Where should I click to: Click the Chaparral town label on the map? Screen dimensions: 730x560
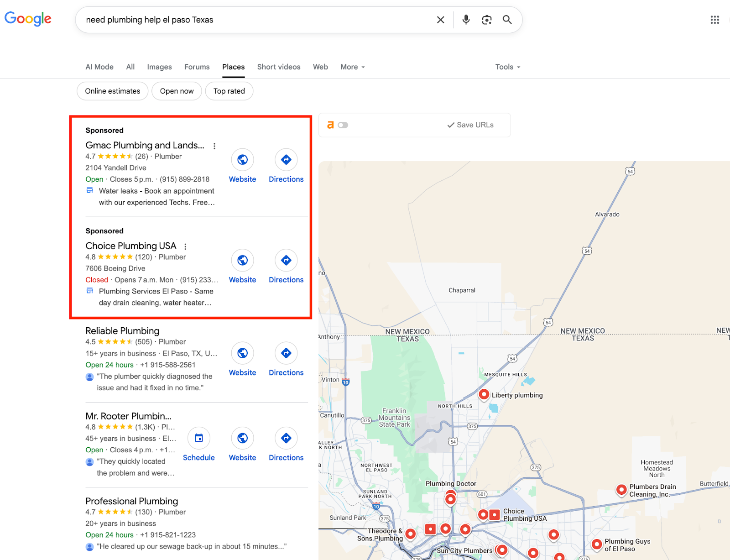(462, 290)
